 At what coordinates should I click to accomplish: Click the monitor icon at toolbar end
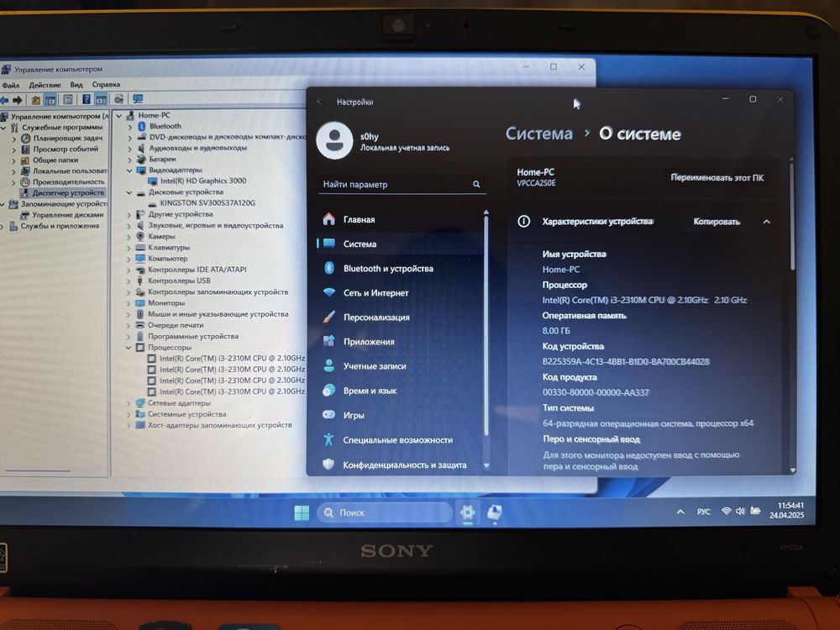point(138,99)
